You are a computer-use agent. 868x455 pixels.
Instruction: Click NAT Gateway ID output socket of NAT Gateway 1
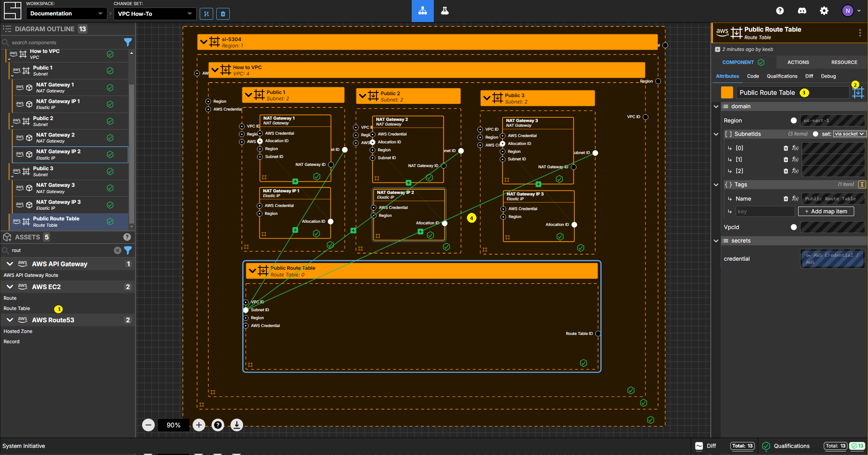click(x=331, y=165)
